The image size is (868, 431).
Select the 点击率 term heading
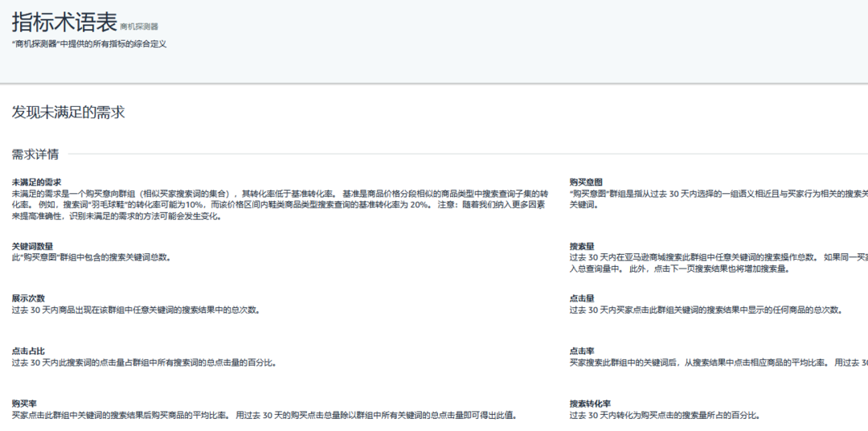coord(582,351)
